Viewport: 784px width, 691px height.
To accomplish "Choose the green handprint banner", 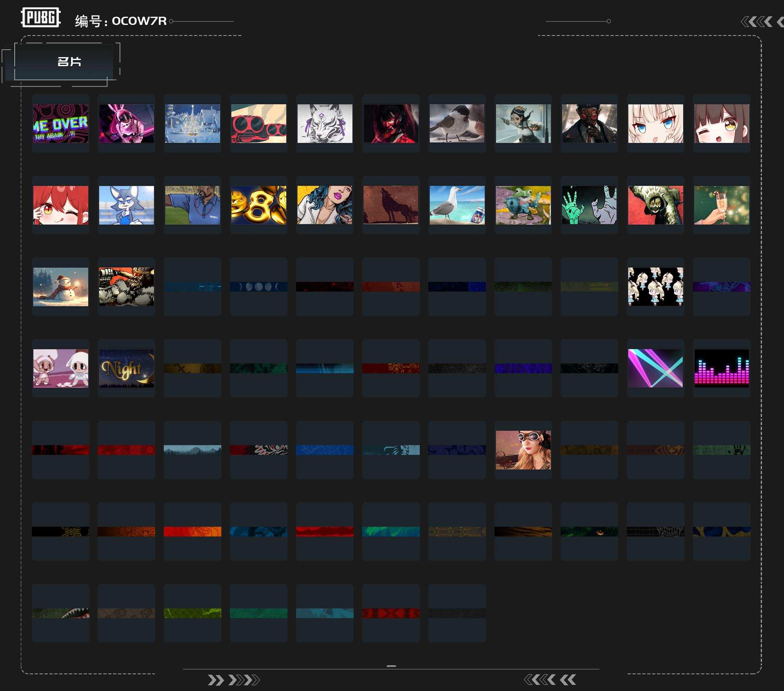I will (722, 450).
